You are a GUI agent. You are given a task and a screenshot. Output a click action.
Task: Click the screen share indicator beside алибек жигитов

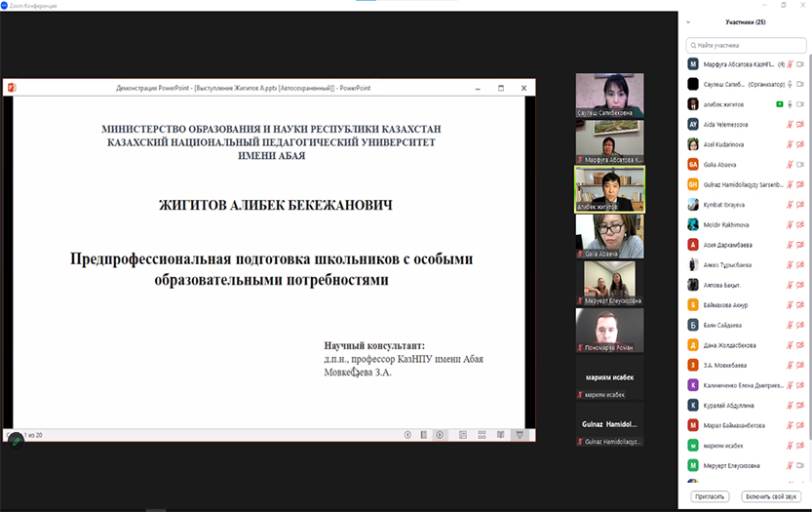click(780, 104)
